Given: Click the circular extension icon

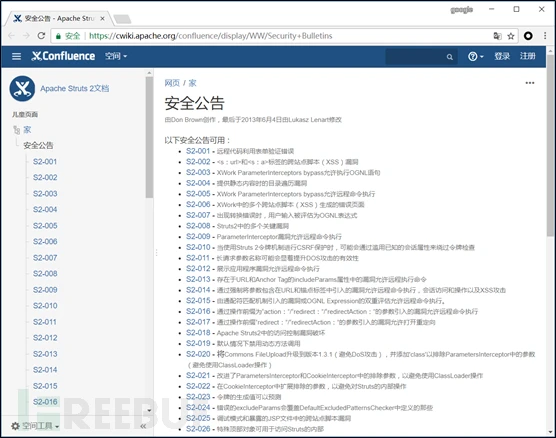Looking at the screenshot, I should (528, 36).
